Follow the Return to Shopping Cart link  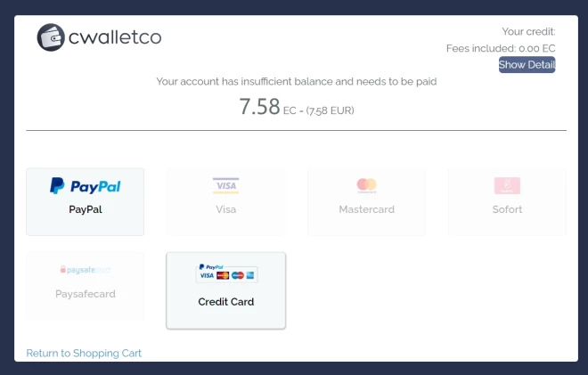coord(84,354)
